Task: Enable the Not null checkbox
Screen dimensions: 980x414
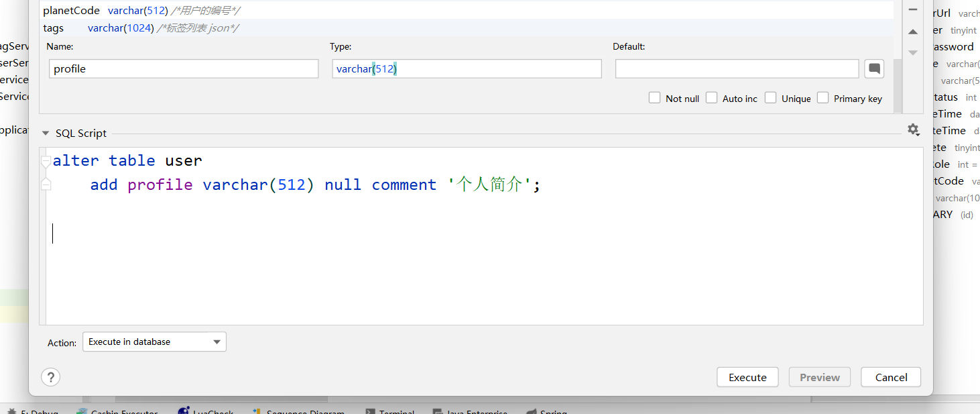Action: [655, 98]
